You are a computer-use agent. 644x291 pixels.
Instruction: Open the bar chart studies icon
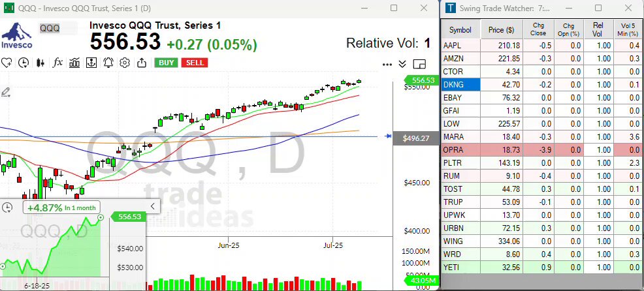[74, 63]
